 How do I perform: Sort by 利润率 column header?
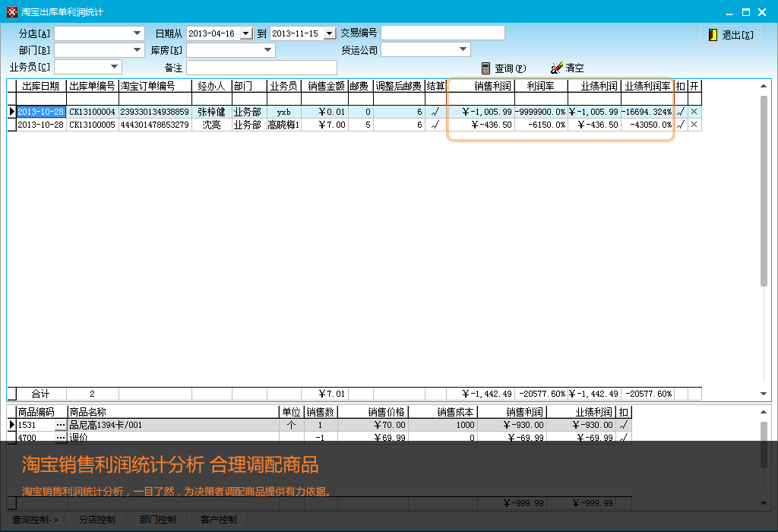point(541,87)
